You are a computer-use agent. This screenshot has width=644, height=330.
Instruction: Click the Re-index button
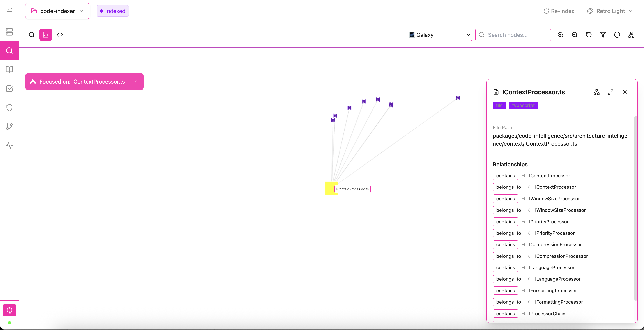pos(559,11)
